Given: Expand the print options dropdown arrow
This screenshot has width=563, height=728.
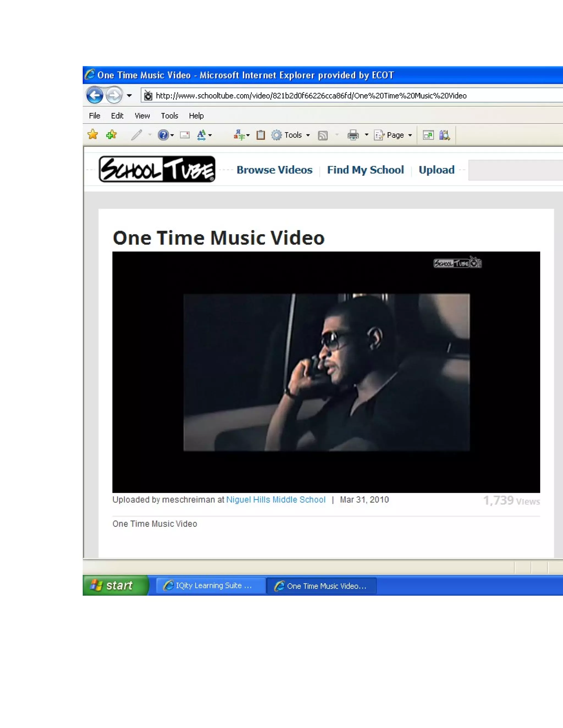Looking at the screenshot, I should (366, 135).
